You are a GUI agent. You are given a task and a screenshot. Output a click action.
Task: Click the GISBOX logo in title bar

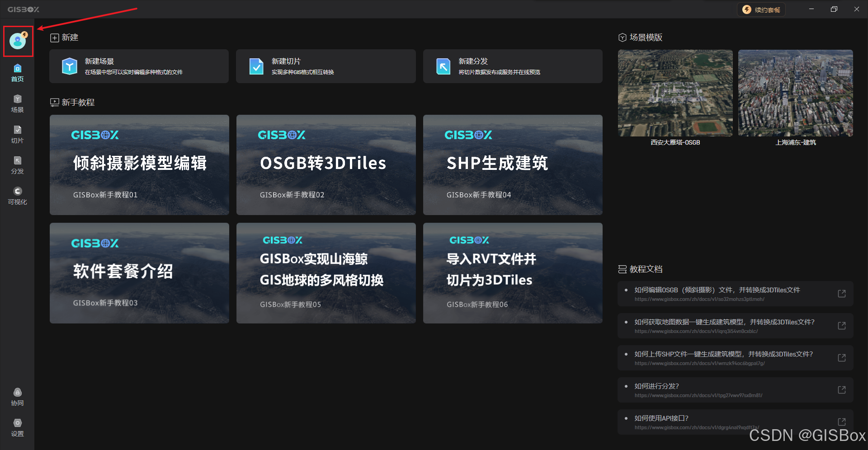24,9
